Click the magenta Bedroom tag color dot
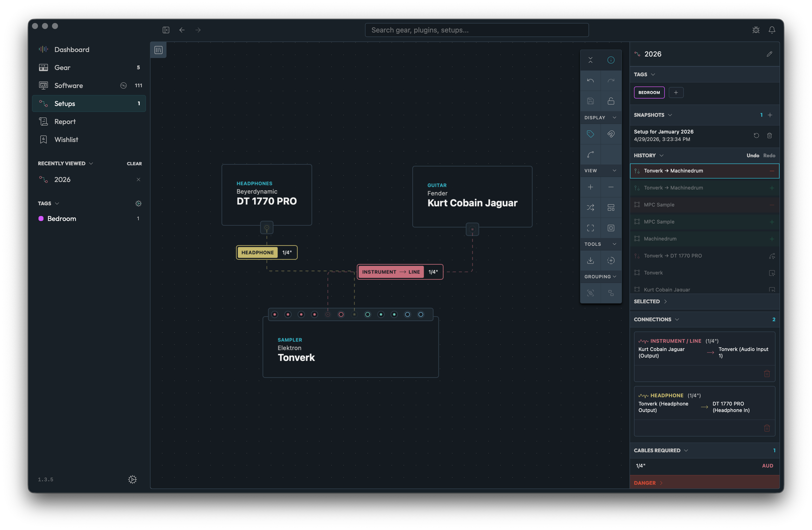The width and height of the screenshot is (812, 530). pos(41,219)
